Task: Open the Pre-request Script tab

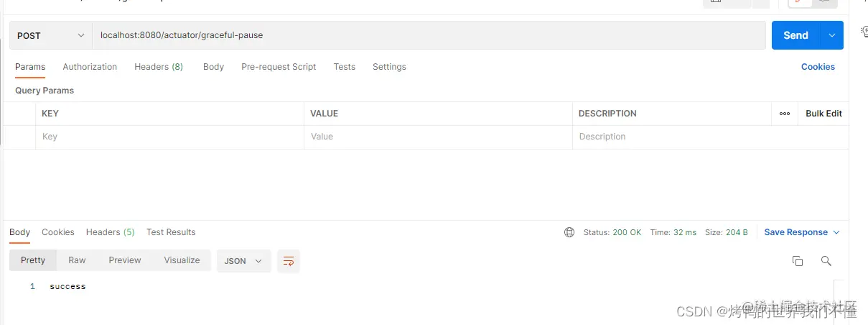Action: point(279,67)
